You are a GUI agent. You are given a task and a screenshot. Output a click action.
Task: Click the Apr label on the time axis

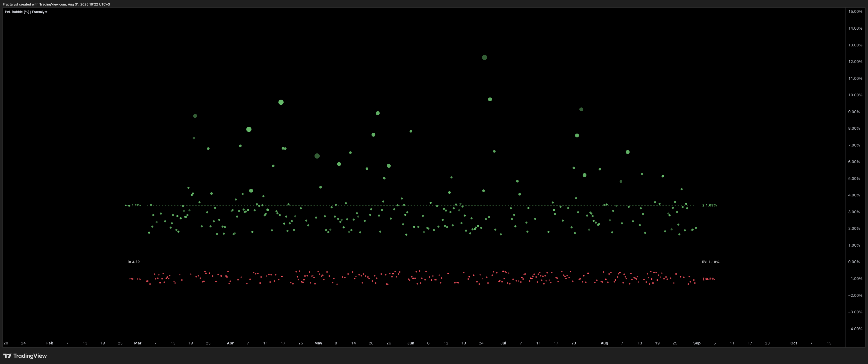point(230,343)
